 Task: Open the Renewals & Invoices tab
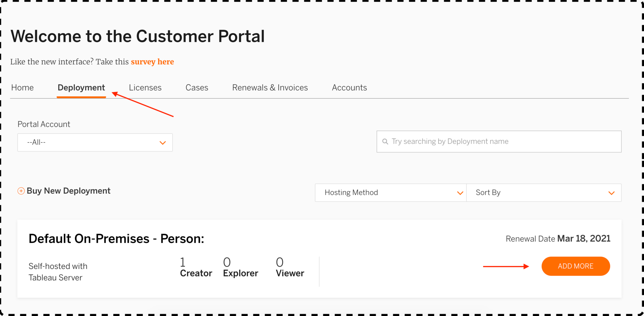point(270,88)
